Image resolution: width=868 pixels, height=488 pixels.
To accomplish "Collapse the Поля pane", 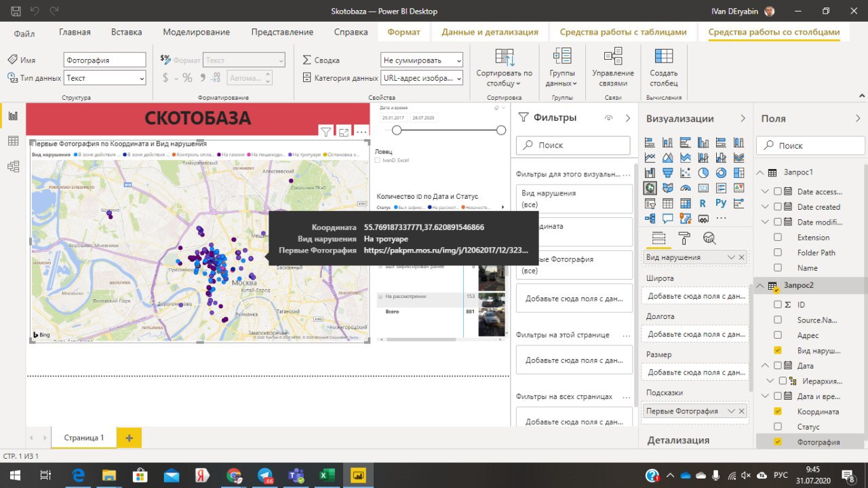I will coord(858,118).
